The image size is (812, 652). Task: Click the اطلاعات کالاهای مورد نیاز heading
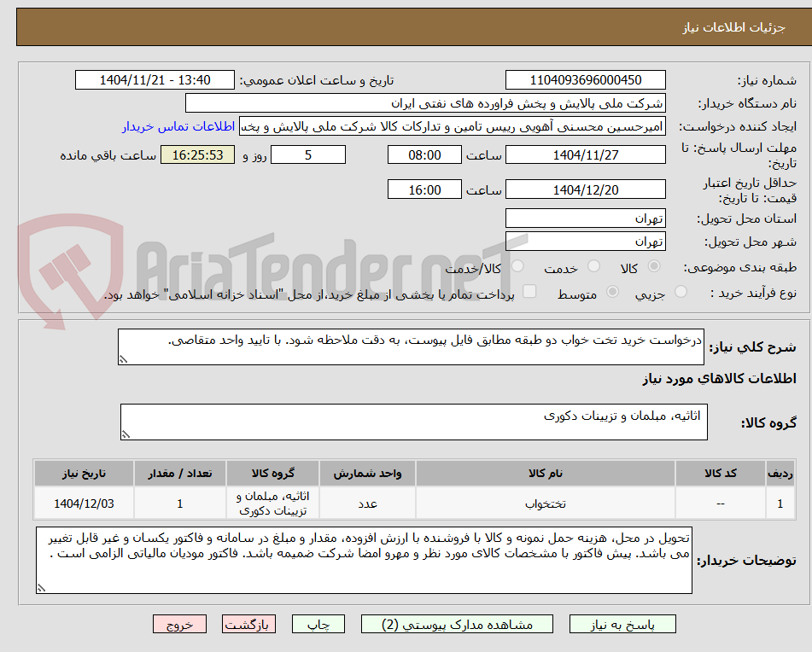(x=719, y=379)
